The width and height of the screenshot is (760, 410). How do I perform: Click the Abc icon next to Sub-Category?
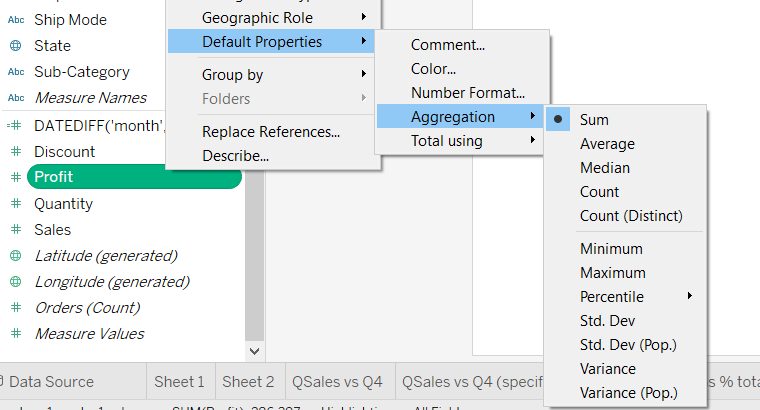15,72
